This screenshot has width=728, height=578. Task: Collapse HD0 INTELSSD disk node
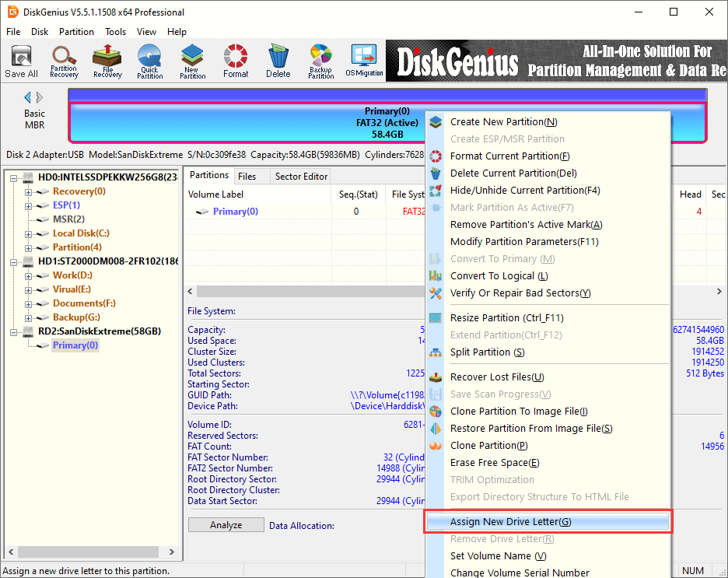point(14,178)
